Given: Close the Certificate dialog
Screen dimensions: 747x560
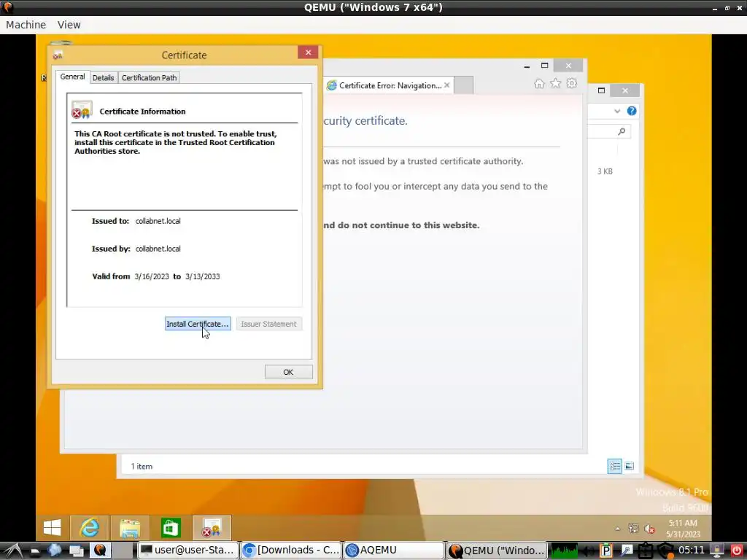Looking at the screenshot, I should pos(309,52).
